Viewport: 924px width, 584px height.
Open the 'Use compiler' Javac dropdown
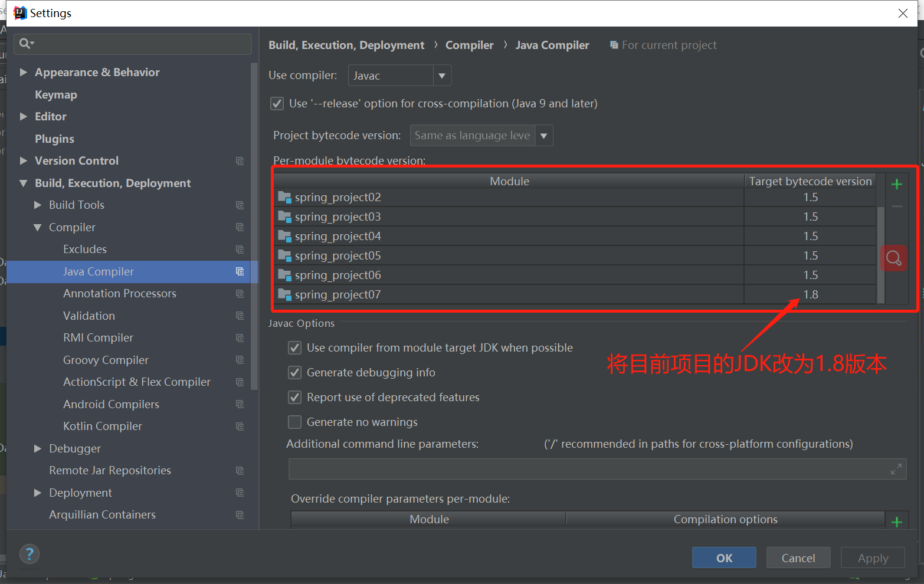(442, 75)
